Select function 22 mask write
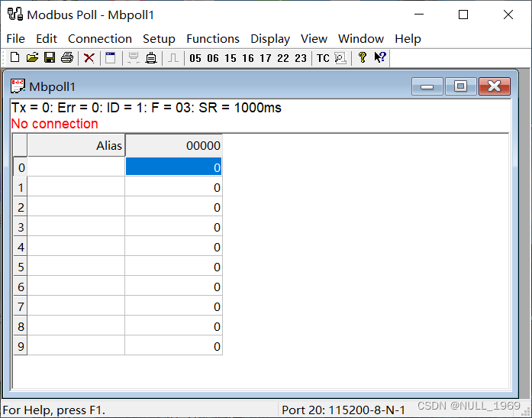532x418 pixels. [283, 58]
